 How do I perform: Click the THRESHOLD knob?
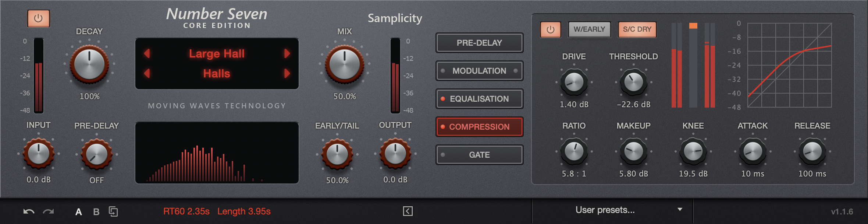(x=633, y=82)
